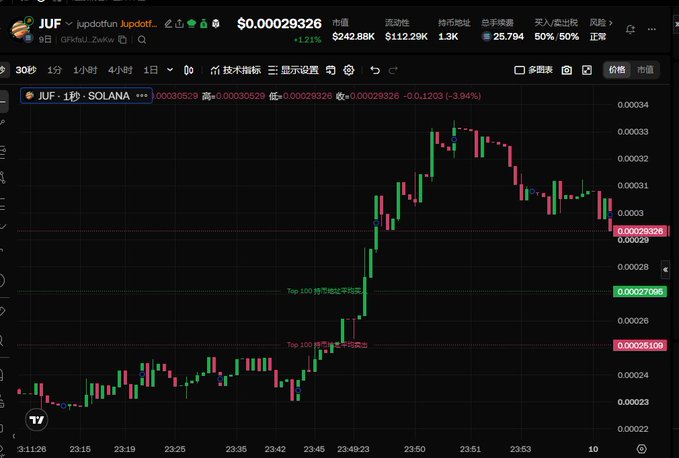
Task: Copy the GFkfaU...ZwKw contract address
Action: pyautogui.click(x=123, y=39)
